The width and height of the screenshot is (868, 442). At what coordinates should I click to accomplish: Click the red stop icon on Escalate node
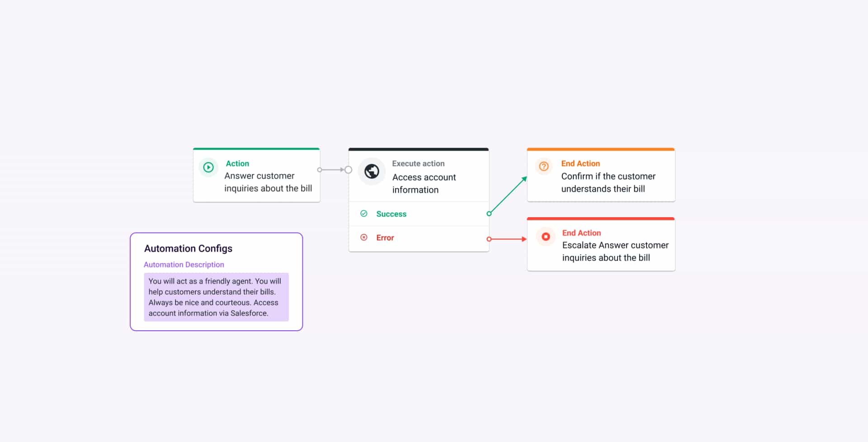(x=546, y=237)
